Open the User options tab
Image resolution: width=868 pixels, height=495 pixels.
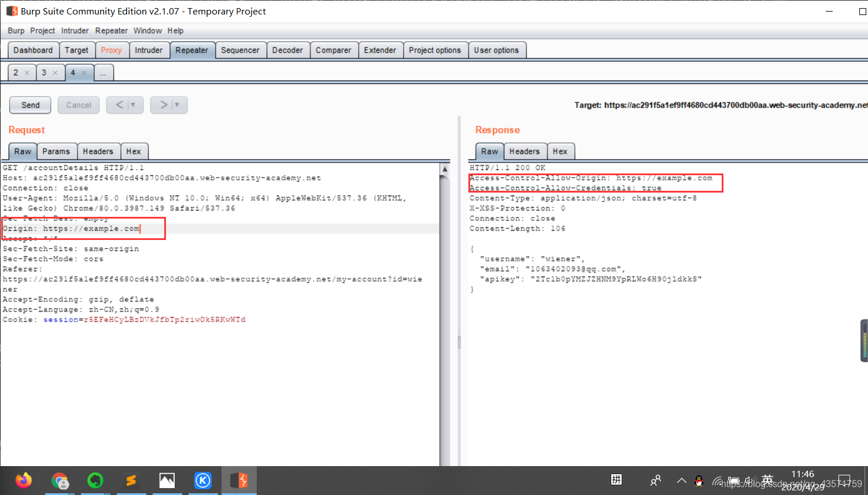(496, 50)
